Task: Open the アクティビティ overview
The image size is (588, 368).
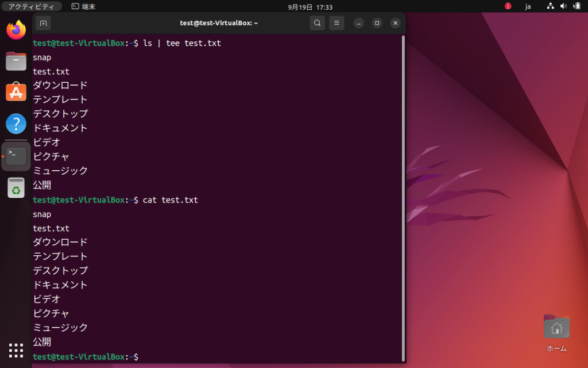Action: click(32, 6)
